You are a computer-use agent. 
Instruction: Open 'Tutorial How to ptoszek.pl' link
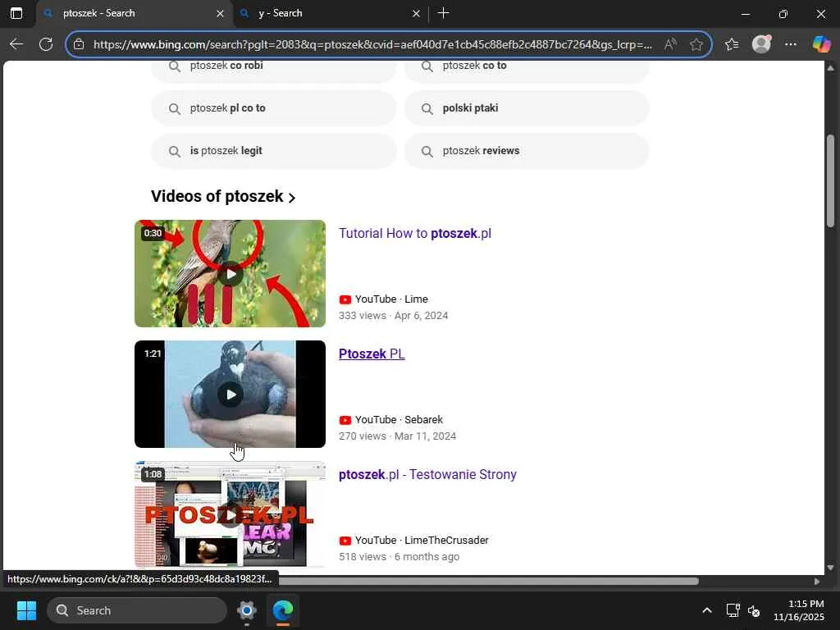pyautogui.click(x=414, y=234)
